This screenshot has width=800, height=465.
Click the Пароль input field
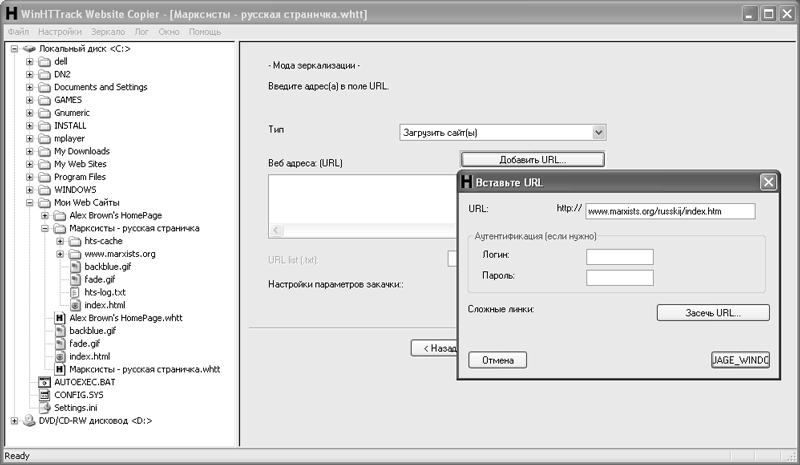pyautogui.click(x=619, y=278)
